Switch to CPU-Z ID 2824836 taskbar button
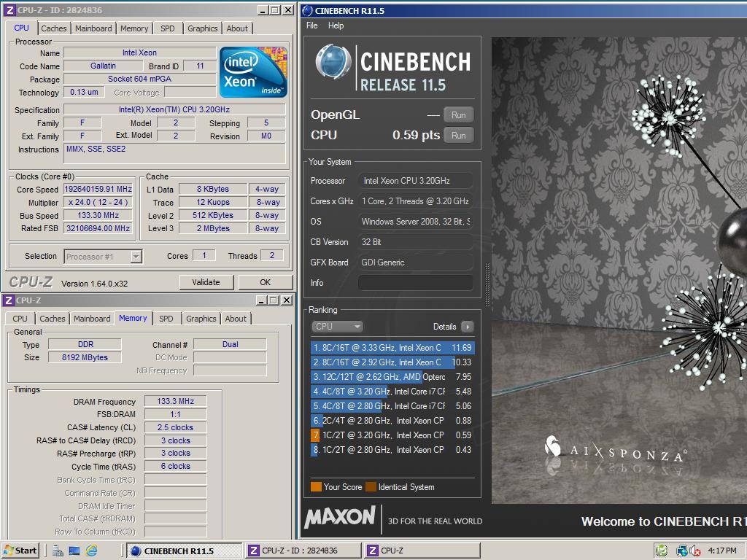 (x=303, y=551)
